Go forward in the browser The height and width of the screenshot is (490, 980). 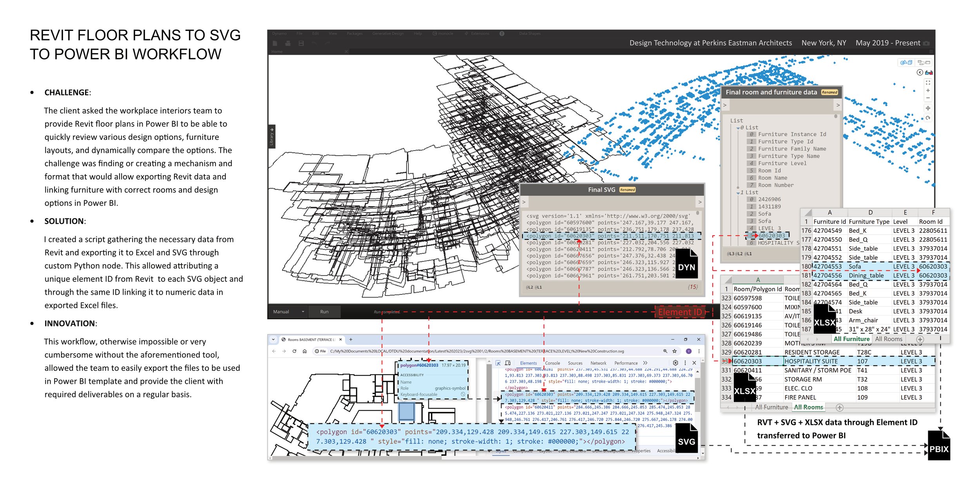pyautogui.click(x=284, y=352)
